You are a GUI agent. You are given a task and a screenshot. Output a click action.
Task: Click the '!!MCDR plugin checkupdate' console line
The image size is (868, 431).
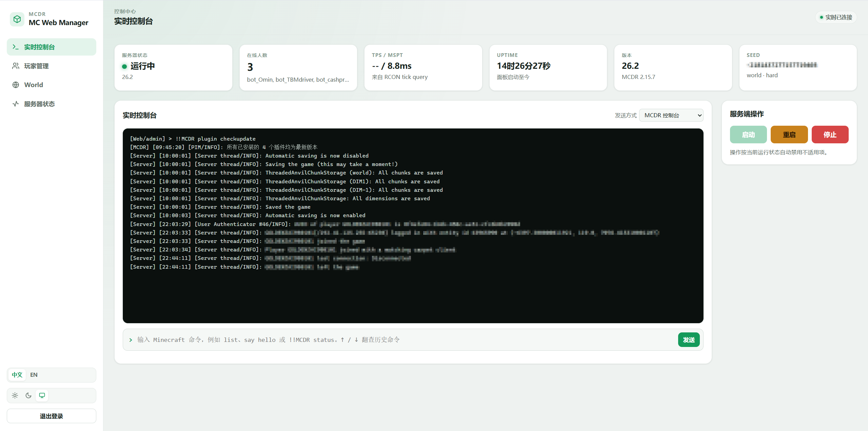pos(193,139)
